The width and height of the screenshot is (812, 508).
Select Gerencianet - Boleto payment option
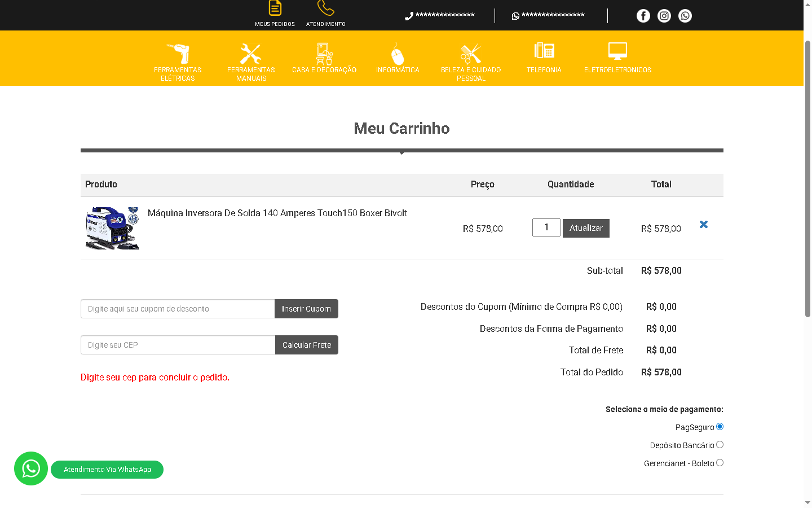(x=720, y=463)
